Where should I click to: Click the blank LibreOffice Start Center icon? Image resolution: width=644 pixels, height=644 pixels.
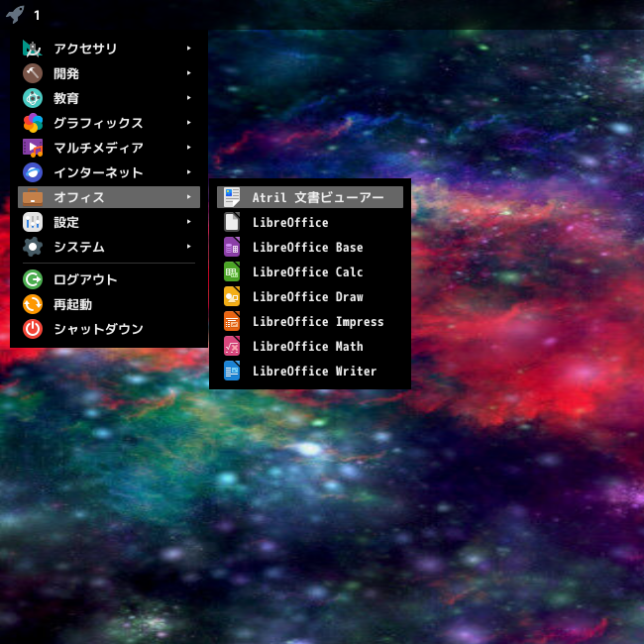click(x=232, y=222)
